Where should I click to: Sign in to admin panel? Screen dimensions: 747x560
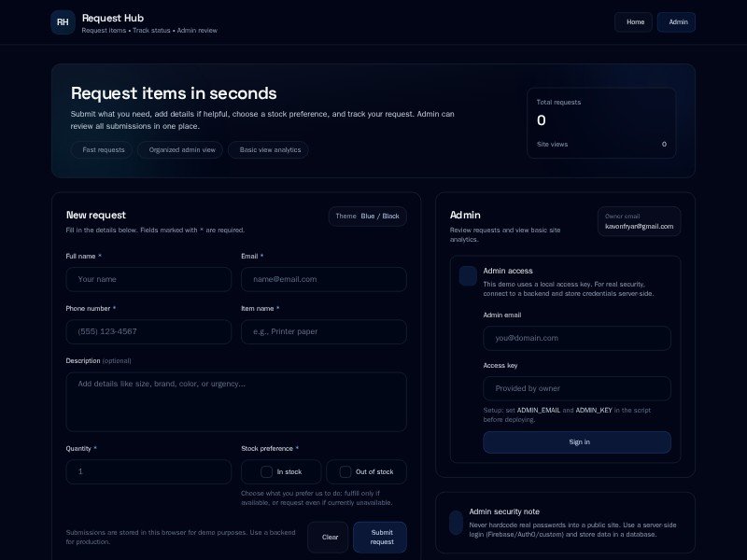click(x=577, y=442)
